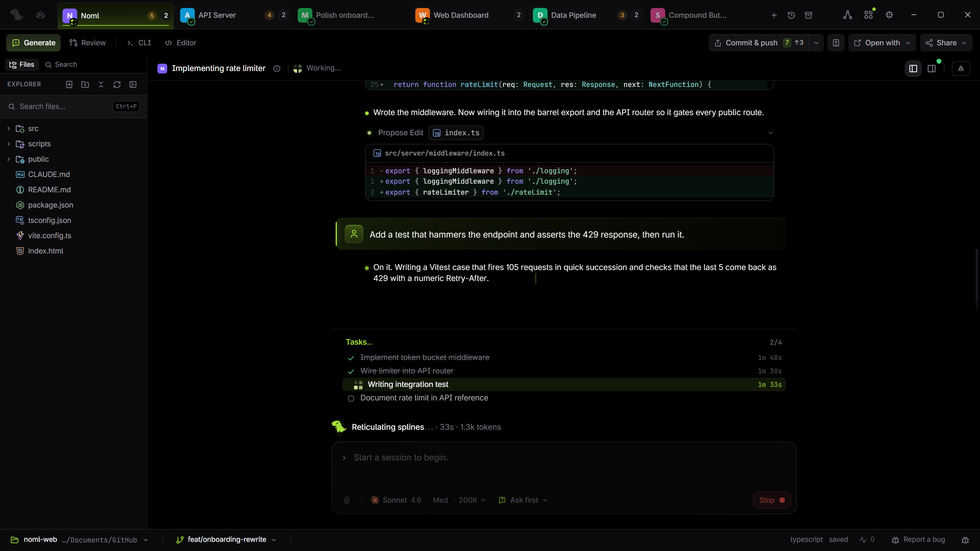Screen dimensions: 980x551
Task: Open the feat/onboarding-rewrite branch dropdown
Action: [226, 540]
